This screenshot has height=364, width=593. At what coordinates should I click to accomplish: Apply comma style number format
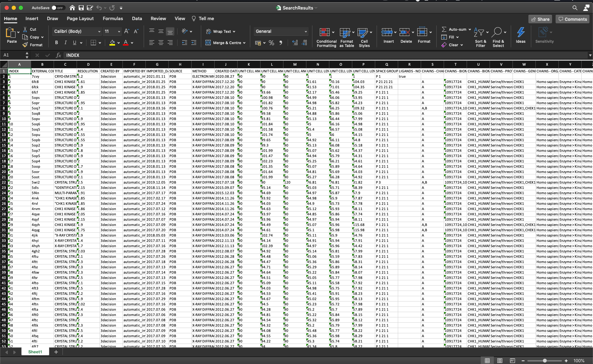pyautogui.click(x=281, y=43)
